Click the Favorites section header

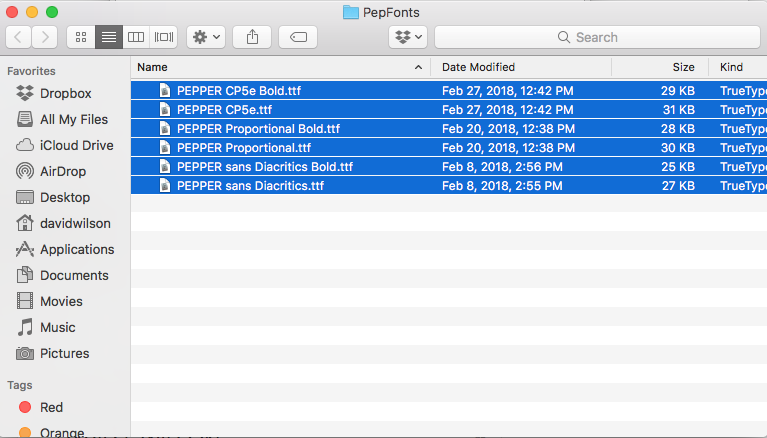(x=31, y=71)
